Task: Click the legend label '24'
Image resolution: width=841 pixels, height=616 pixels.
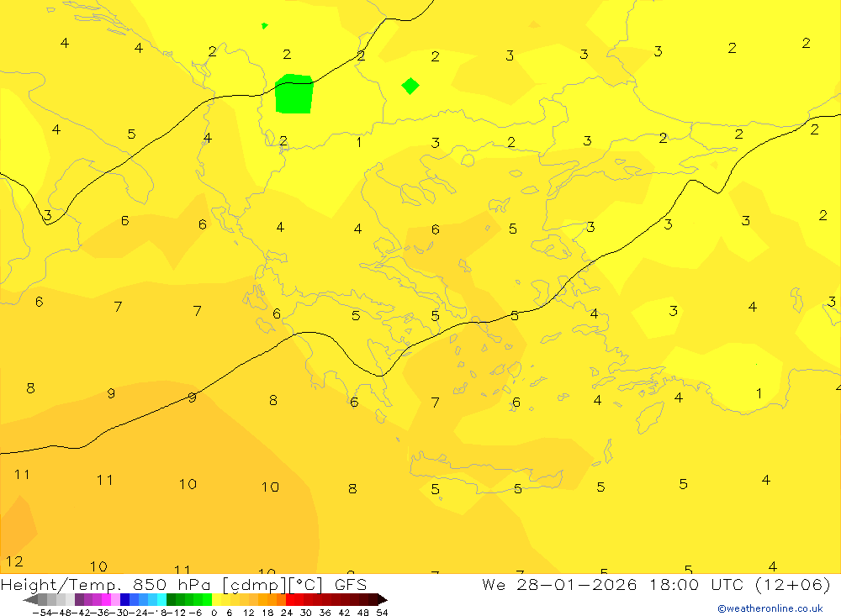Action: click(x=287, y=613)
